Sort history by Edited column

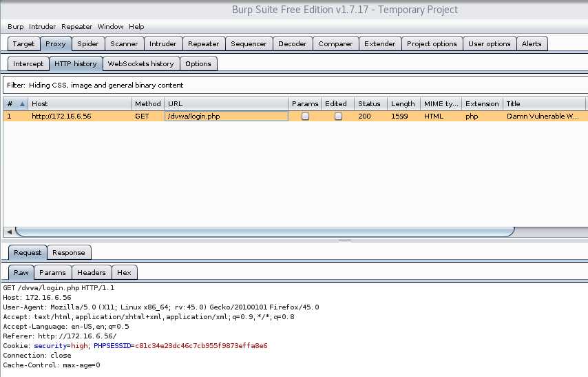tap(337, 103)
